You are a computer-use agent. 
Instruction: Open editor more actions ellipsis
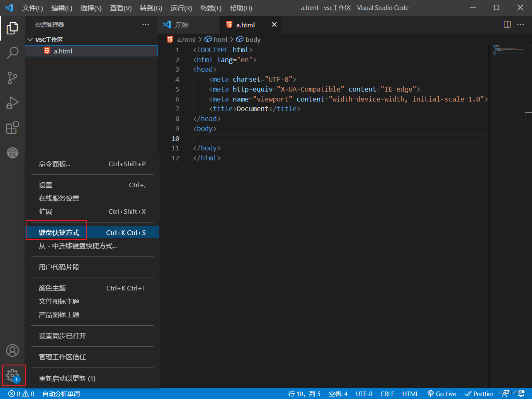pyautogui.click(x=520, y=24)
